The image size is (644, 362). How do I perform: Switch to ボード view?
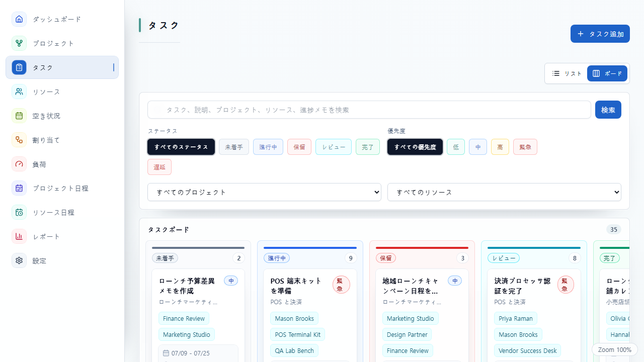[607, 73]
